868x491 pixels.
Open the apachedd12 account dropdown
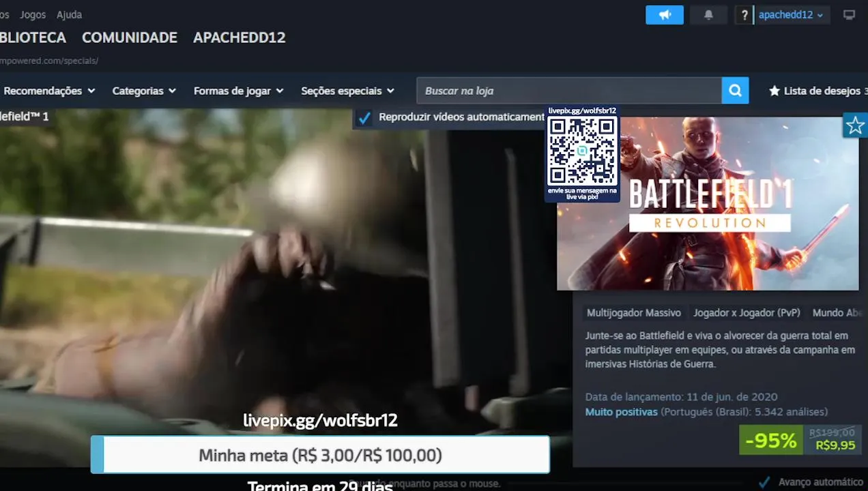point(792,14)
